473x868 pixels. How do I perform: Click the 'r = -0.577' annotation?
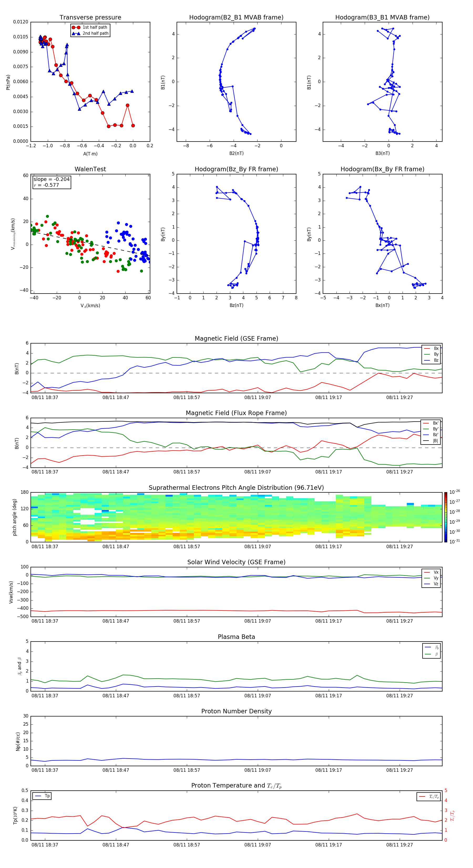(x=47, y=185)
